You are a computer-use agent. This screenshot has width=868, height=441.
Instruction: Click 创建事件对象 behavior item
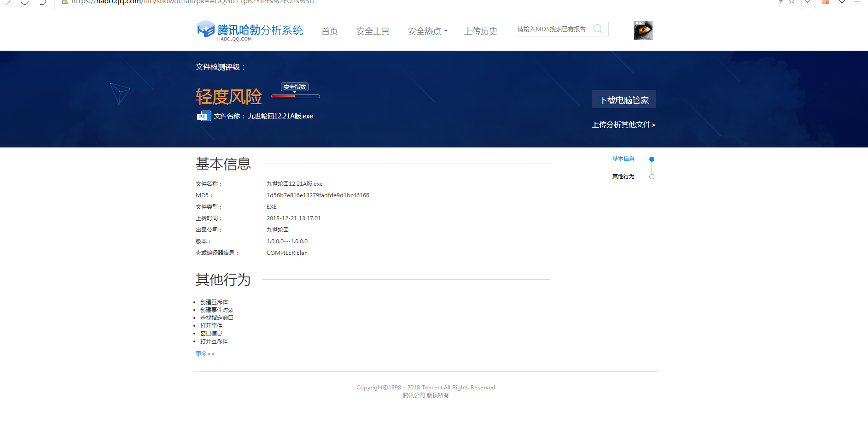click(217, 310)
